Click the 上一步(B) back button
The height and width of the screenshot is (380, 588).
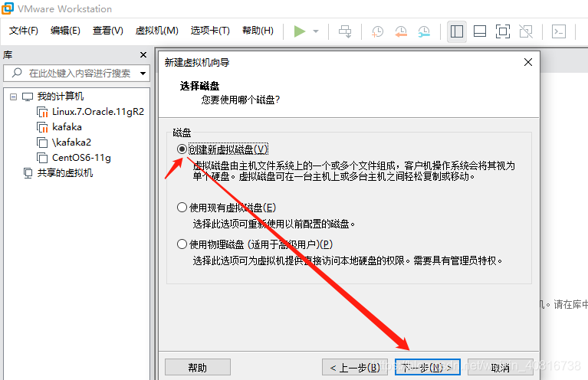(x=355, y=368)
